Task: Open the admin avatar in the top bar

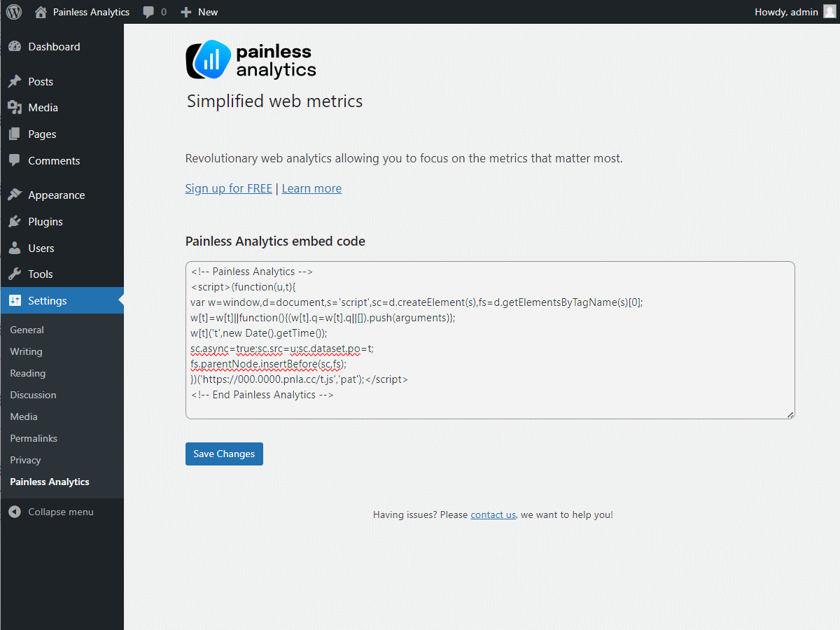Action: [x=830, y=12]
